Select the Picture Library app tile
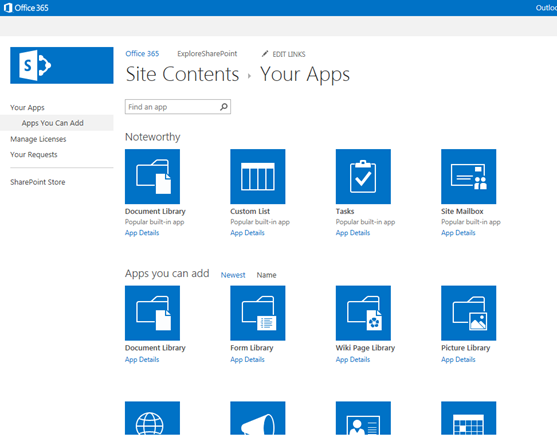 coord(469,313)
